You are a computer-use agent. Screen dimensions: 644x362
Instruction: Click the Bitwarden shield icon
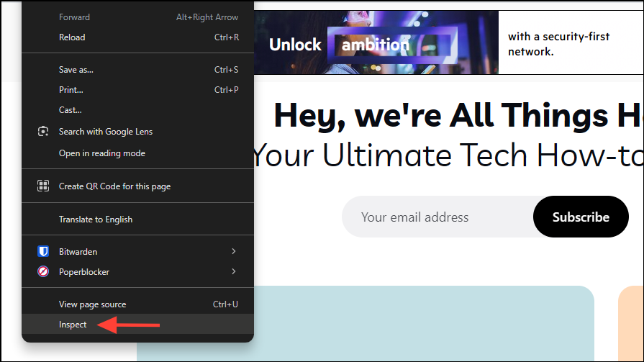click(x=43, y=252)
